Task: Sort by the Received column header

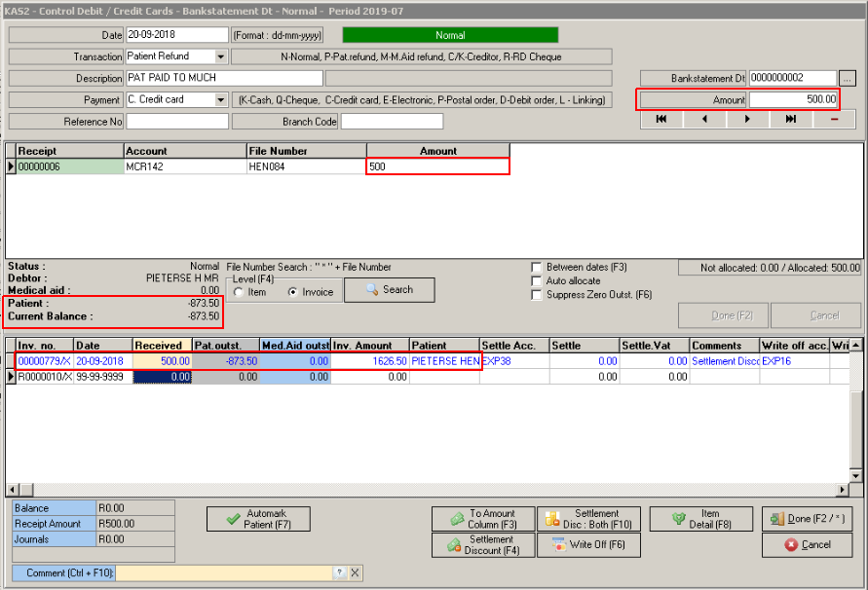Action: tap(162, 346)
